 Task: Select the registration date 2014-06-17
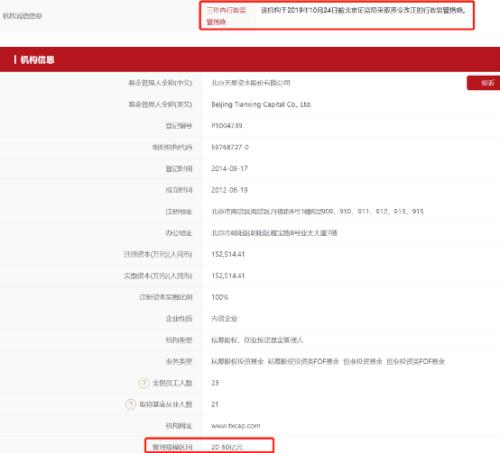[x=229, y=169]
